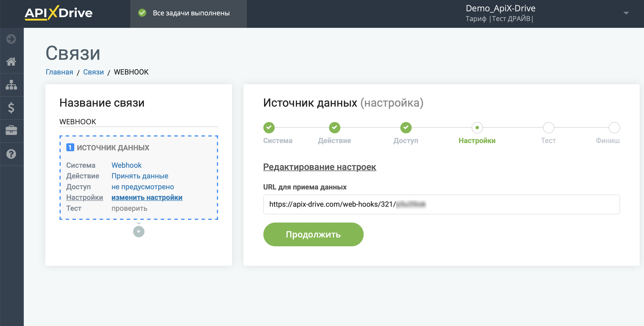Expand the account dropdown arrow
Image resolution: width=644 pixels, height=326 pixels.
(x=626, y=13)
